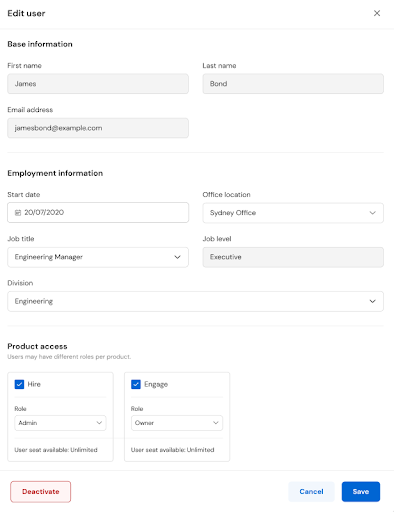The height and width of the screenshot is (512, 394).
Task: Close the Edit user dialog
Action: (x=377, y=13)
